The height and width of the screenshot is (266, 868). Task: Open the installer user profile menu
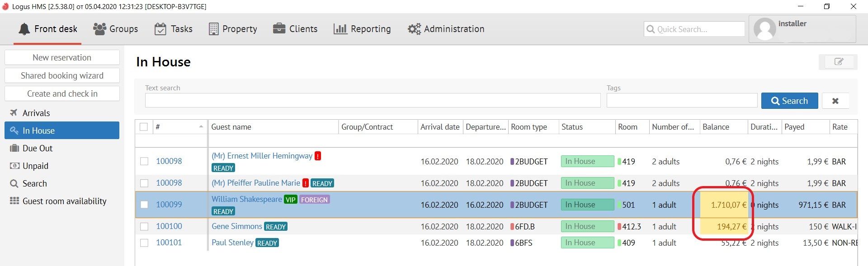click(802, 29)
